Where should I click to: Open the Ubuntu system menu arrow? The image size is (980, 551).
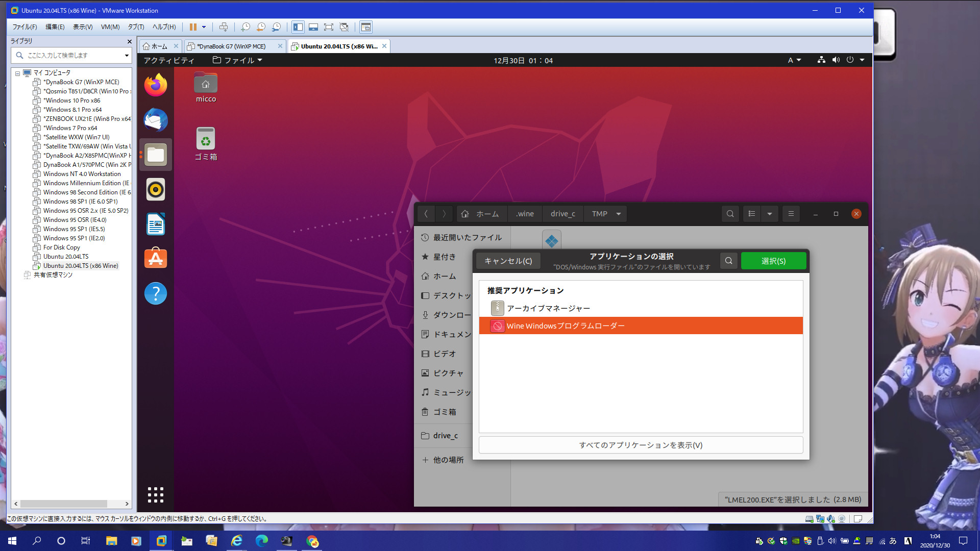tap(862, 60)
